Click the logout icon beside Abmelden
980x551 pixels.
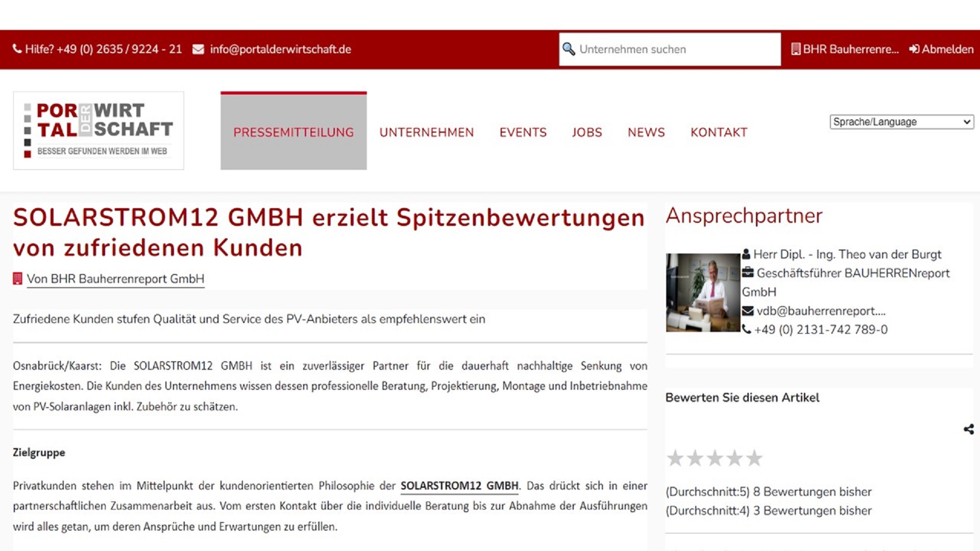913,49
